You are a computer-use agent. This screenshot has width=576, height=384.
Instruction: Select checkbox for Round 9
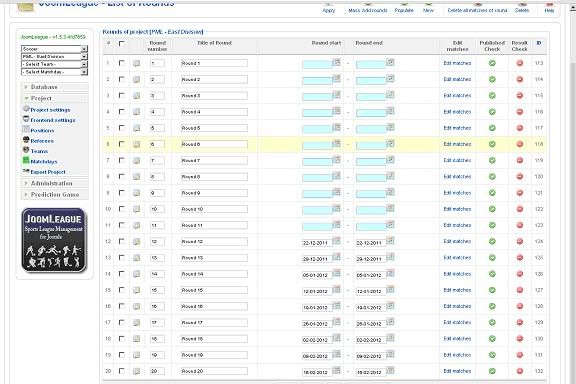coord(122,193)
